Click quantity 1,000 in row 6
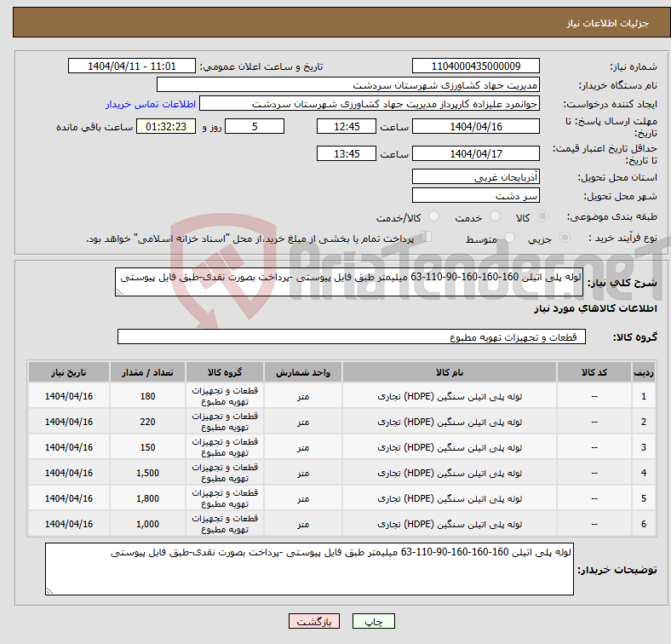The height and width of the screenshot is (644, 671). click(x=147, y=524)
